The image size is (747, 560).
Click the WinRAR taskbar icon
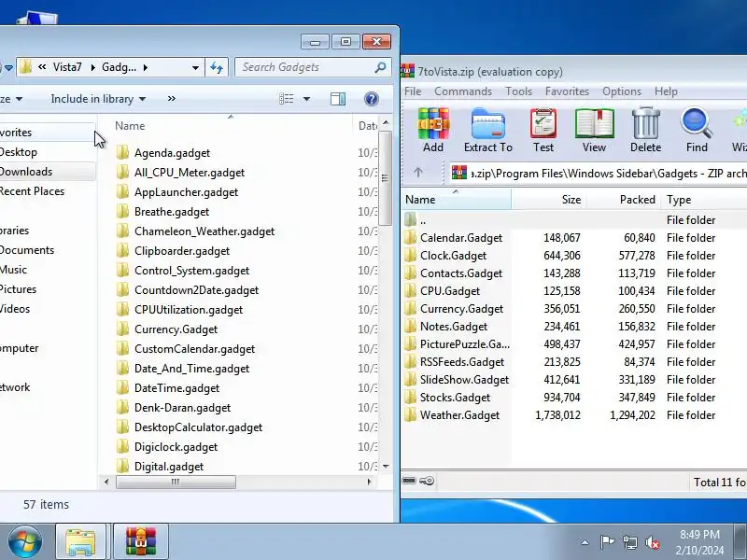pyautogui.click(x=141, y=541)
